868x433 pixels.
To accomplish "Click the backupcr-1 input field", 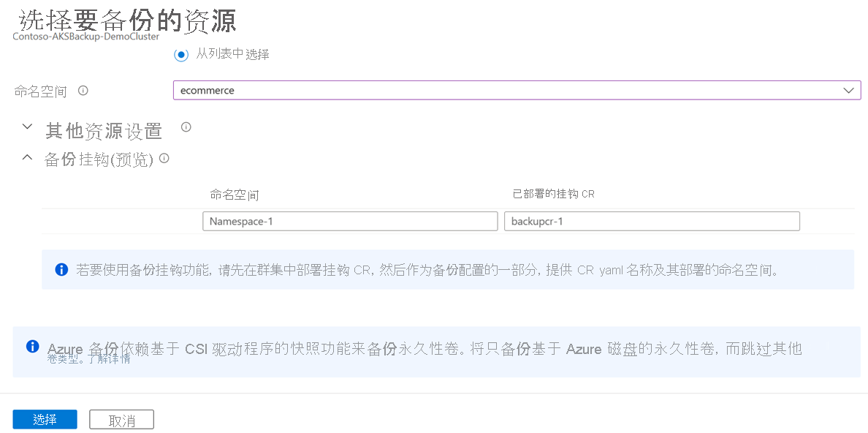I will click(652, 221).
